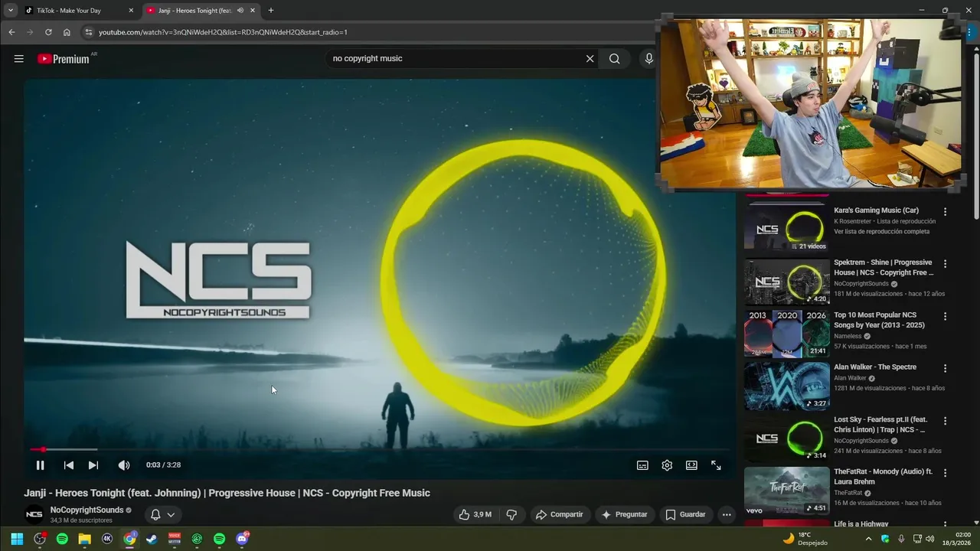Open the Preguntar assistant button
This screenshot has height=551, width=980.
[625, 515]
